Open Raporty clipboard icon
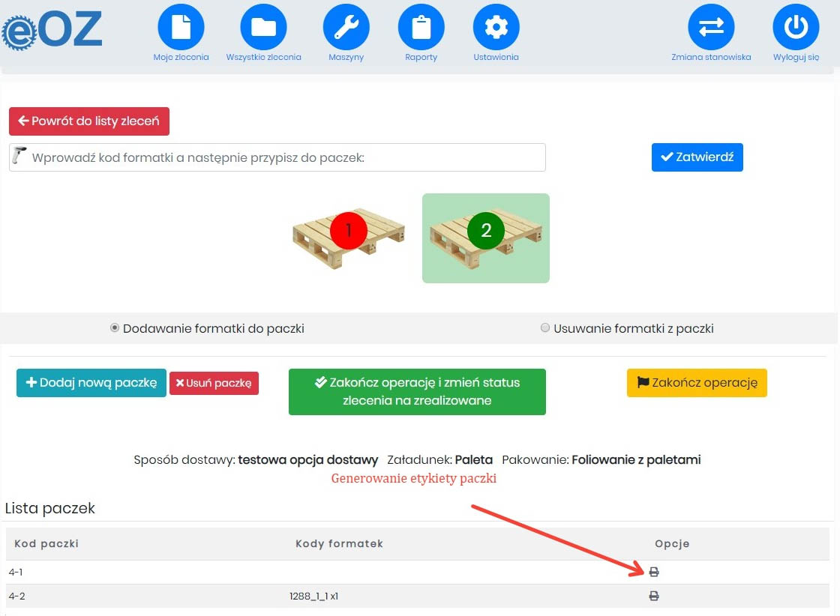 pos(421,27)
